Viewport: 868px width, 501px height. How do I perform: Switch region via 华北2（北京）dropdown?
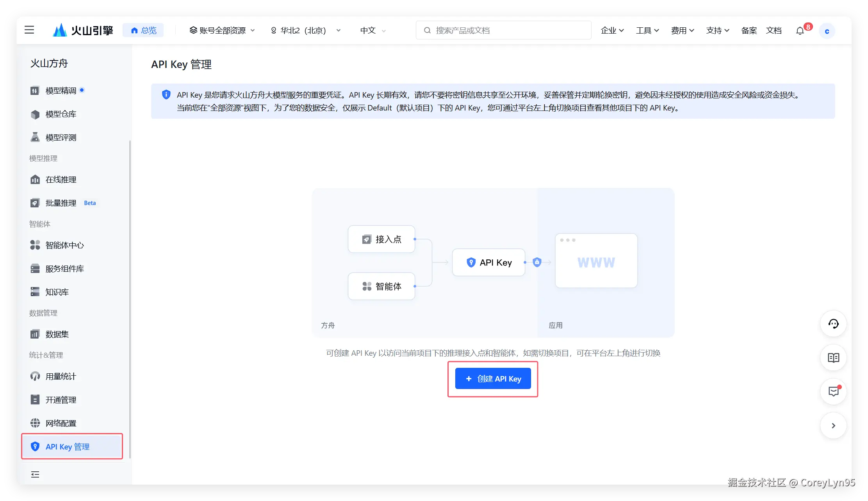pyautogui.click(x=305, y=30)
